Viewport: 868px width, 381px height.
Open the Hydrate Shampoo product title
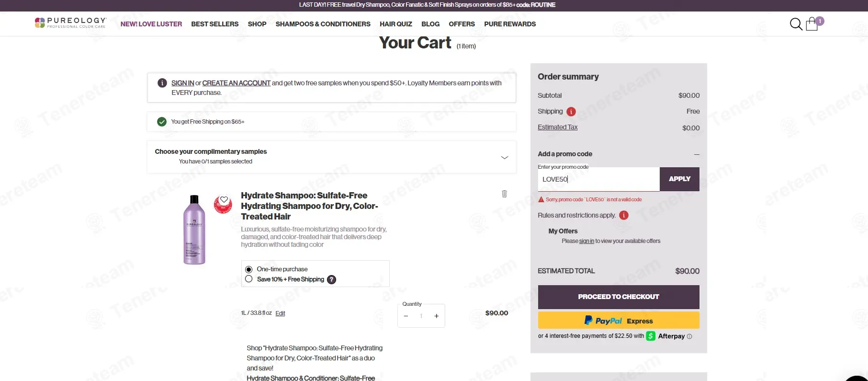pos(310,206)
